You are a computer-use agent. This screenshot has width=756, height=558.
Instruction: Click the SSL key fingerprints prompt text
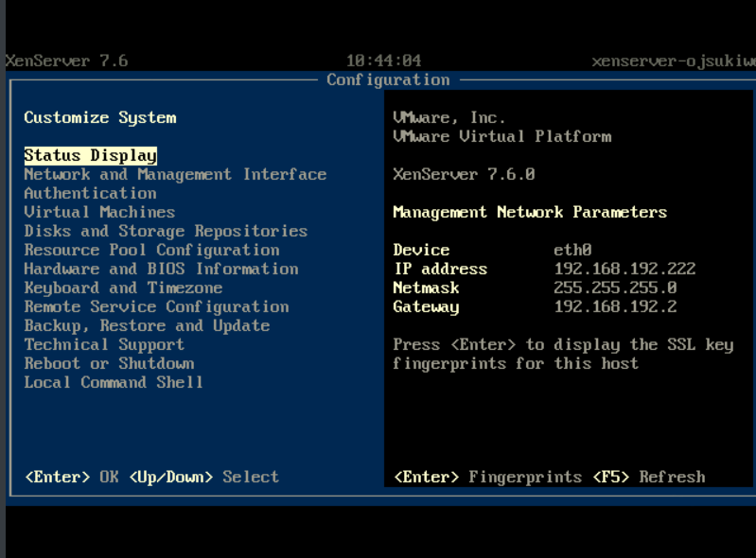pos(563,354)
